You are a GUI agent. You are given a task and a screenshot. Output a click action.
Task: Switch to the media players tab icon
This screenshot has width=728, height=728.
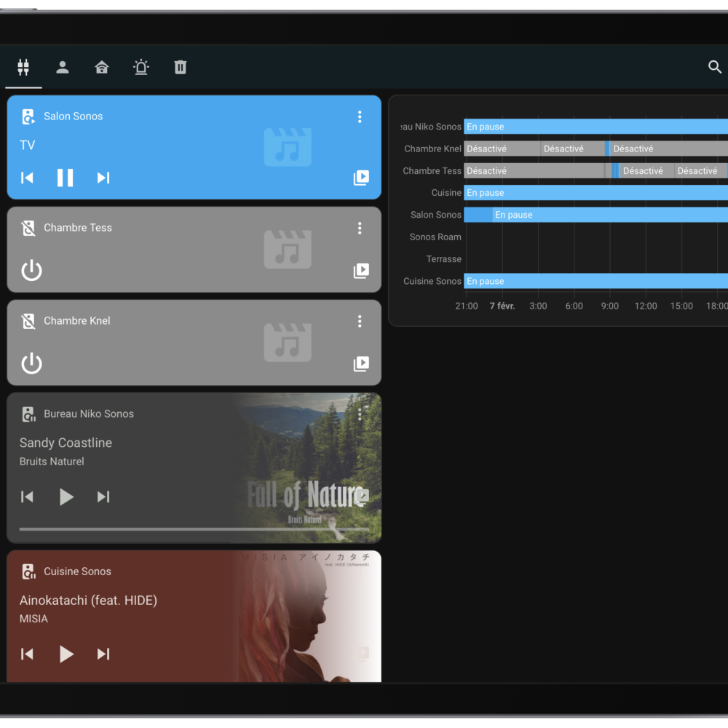click(23, 67)
